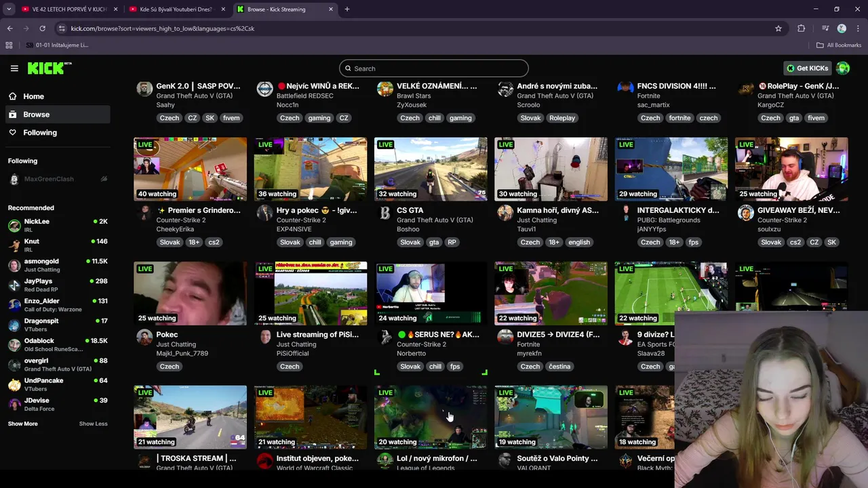The width and height of the screenshot is (868, 488).
Task: Open browser extensions menu
Action: [802, 28]
